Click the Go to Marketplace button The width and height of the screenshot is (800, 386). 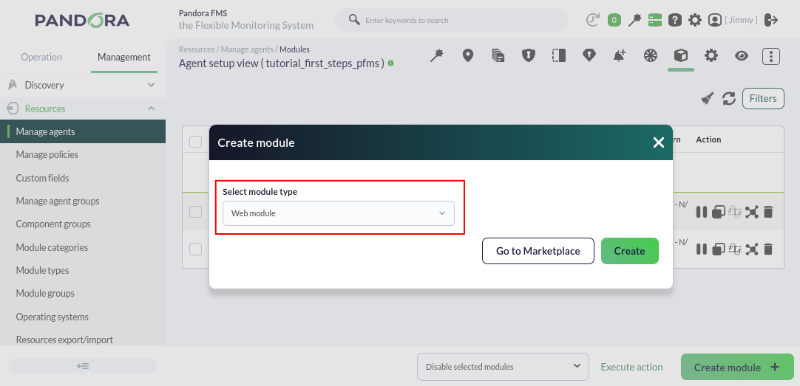click(x=538, y=251)
